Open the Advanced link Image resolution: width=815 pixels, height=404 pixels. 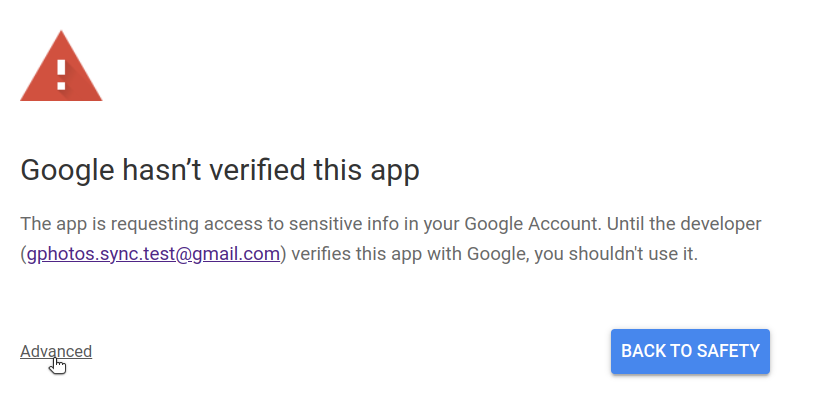(56, 351)
